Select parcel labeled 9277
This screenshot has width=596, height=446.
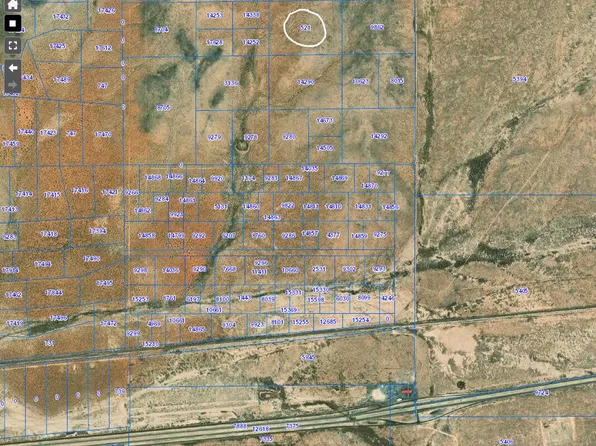click(383, 173)
